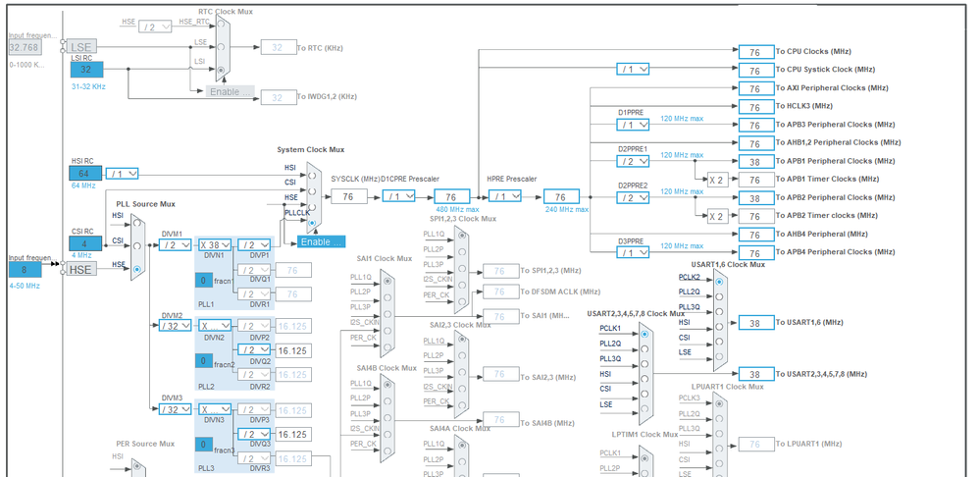Expand the D2PPRE1 prescaler dropdown
The image size is (980, 477).
(633, 161)
